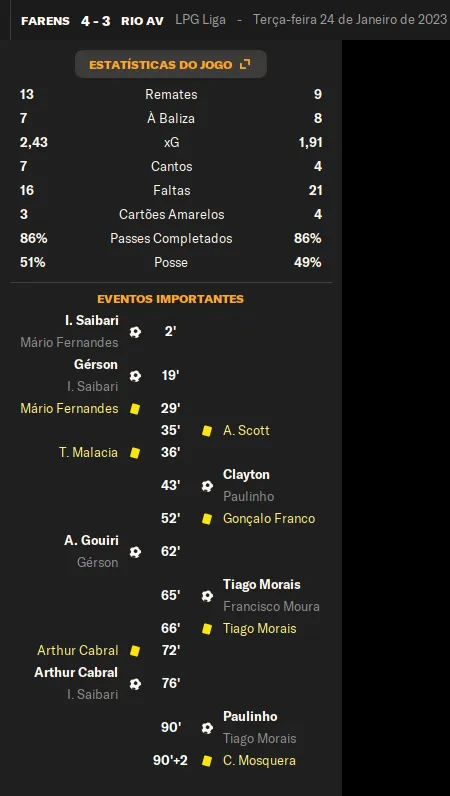Open Gonçalo Franco player link
This screenshot has height=796, width=450.
click(269, 518)
